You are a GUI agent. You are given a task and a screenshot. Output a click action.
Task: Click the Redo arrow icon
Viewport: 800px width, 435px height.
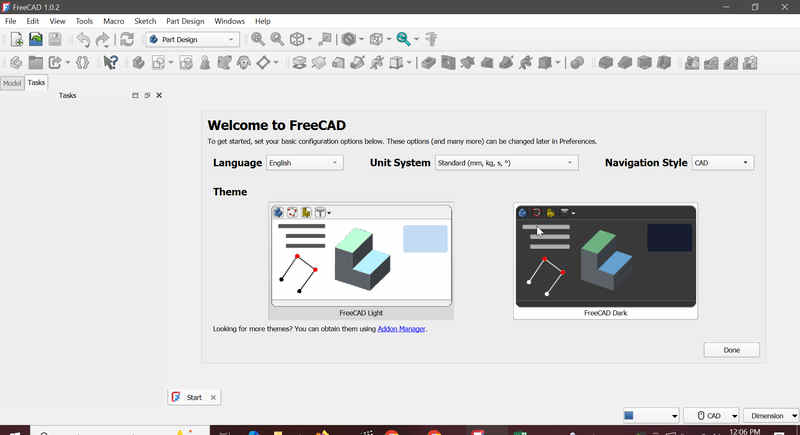pos(103,39)
